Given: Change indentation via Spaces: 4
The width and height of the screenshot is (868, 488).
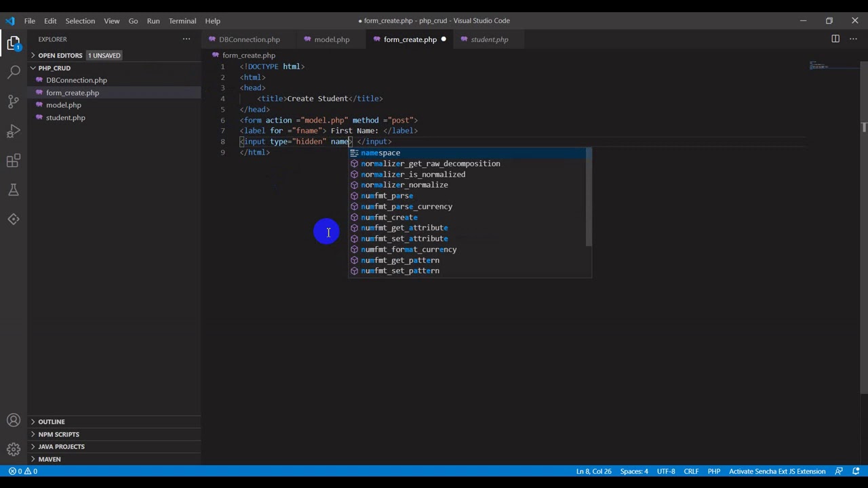Looking at the screenshot, I should [x=634, y=471].
